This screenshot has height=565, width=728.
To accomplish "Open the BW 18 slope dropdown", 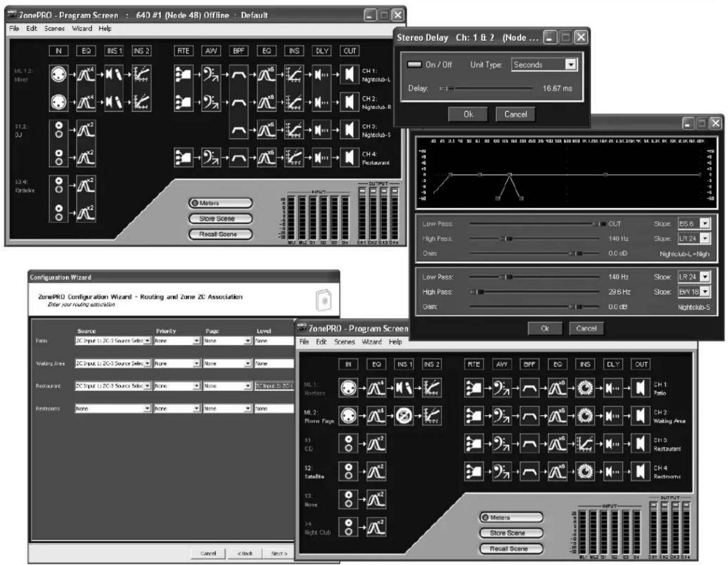I will 694,291.
